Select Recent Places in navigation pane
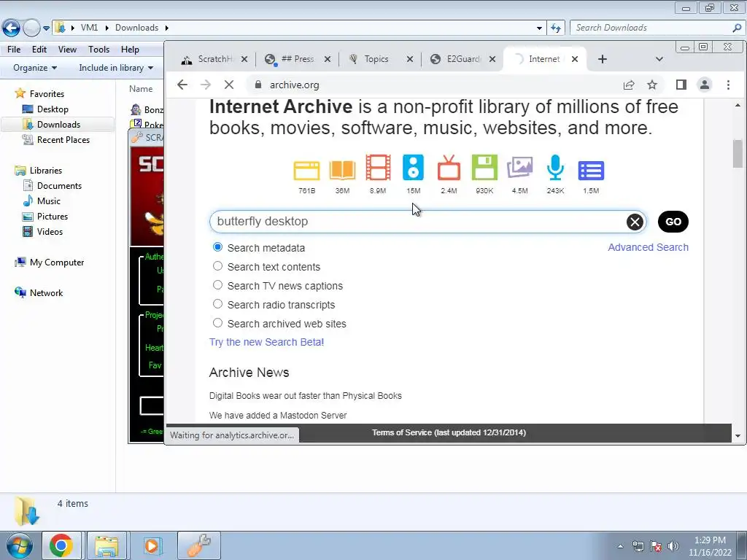 (63, 139)
